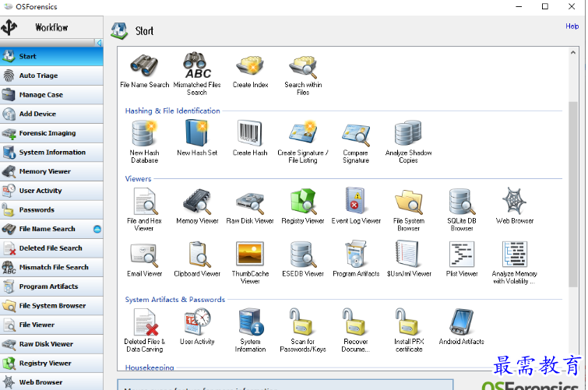Click Manage Case sidebar button
Image resolution: width=588 pixels, height=390 pixels.
click(51, 94)
